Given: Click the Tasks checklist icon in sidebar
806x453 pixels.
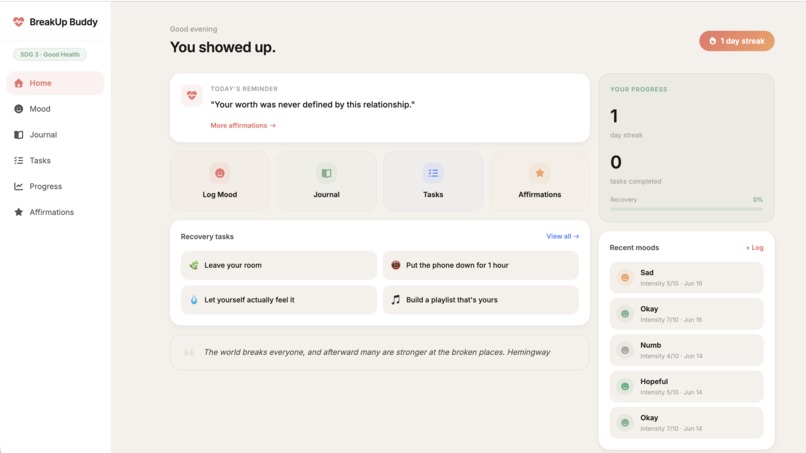Looking at the screenshot, I should [x=19, y=160].
